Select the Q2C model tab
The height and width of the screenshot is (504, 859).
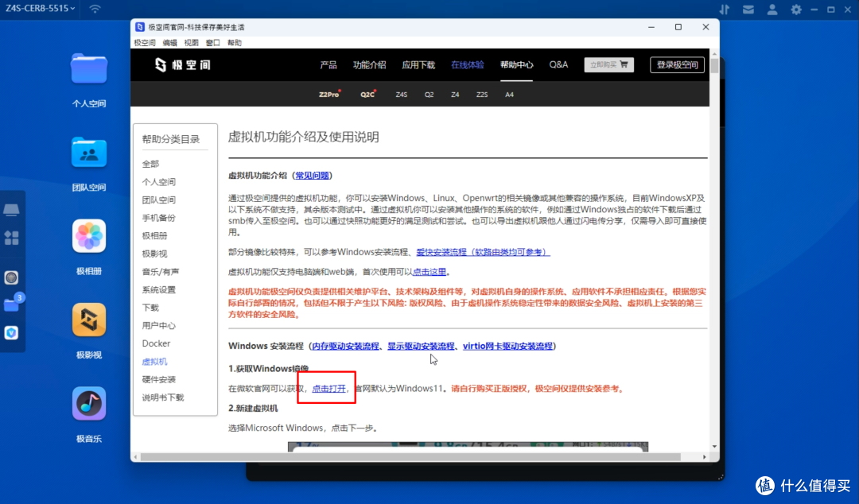point(367,95)
